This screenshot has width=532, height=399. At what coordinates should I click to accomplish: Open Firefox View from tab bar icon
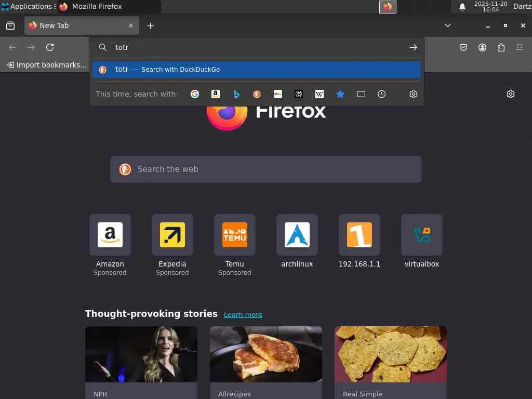(10, 25)
